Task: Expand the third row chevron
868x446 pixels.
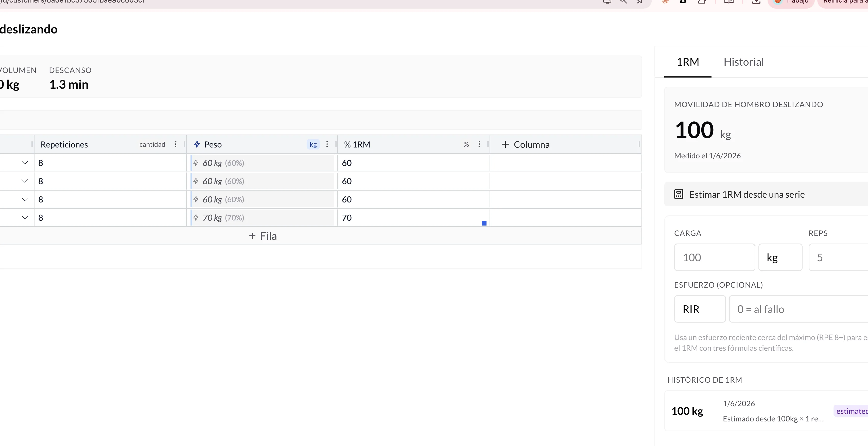Action: click(25, 199)
